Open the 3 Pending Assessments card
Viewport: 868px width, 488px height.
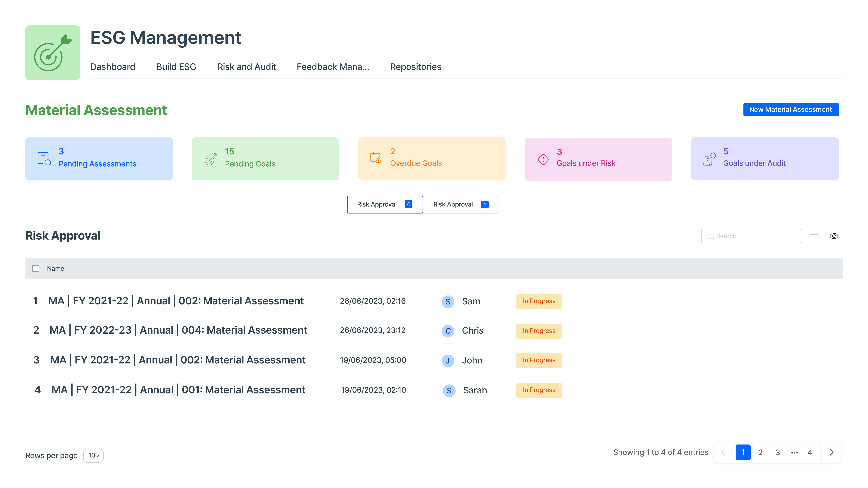click(99, 159)
